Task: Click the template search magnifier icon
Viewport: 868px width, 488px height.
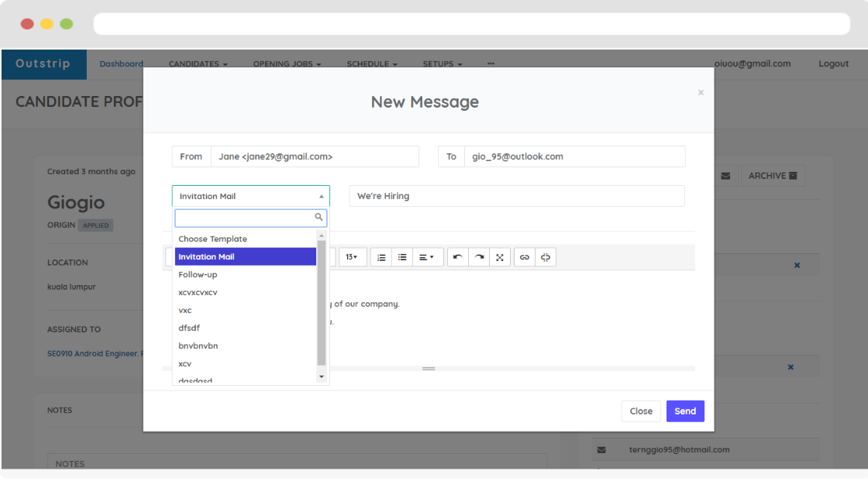Action: 319,217
